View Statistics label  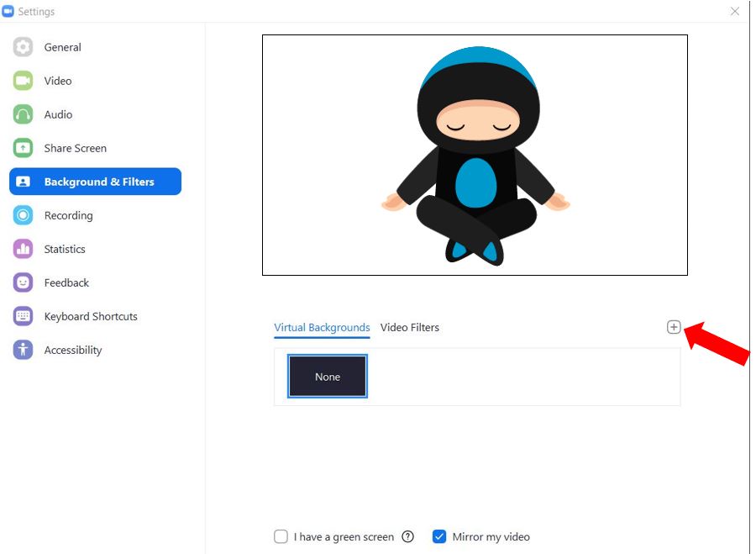point(65,249)
